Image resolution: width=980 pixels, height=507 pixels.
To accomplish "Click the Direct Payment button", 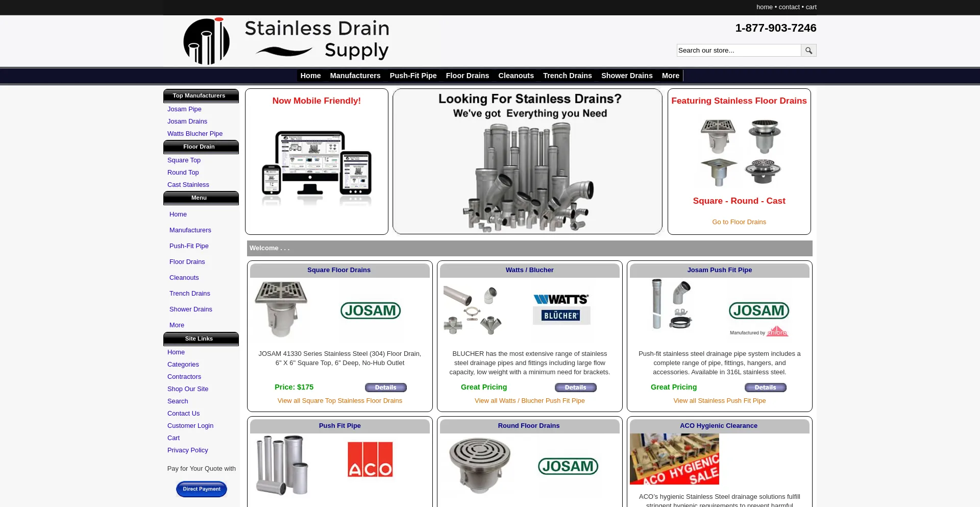I will (202, 489).
